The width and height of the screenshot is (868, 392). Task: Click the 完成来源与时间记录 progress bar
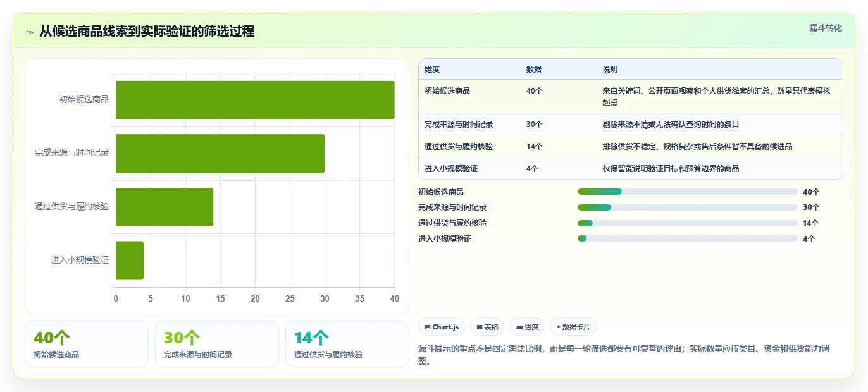pos(687,207)
